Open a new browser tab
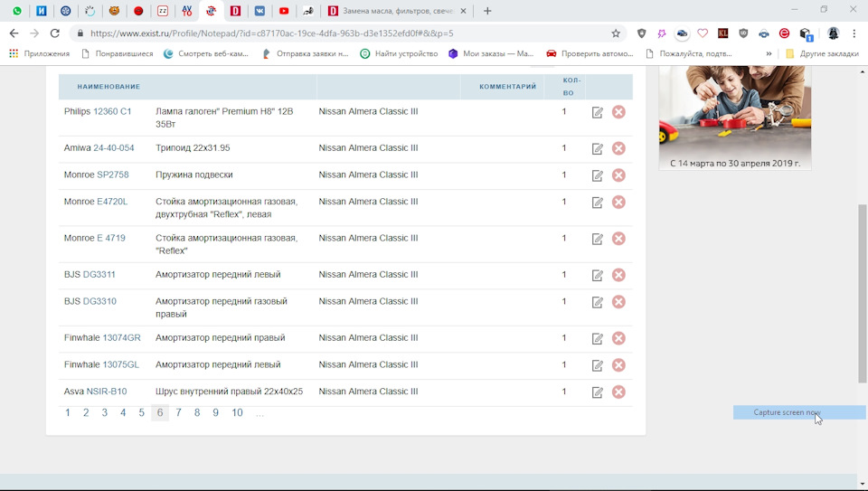868x491 pixels. pyautogui.click(x=487, y=11)
